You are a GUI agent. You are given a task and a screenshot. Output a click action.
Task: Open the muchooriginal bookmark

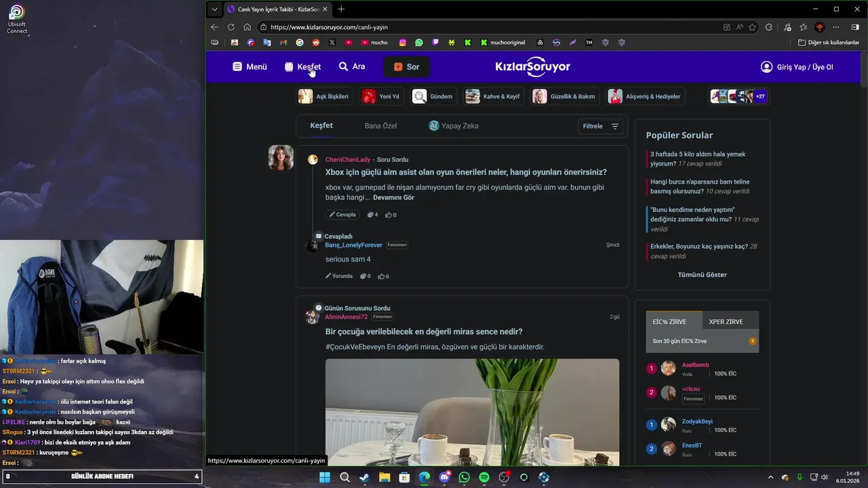point(502,42)
